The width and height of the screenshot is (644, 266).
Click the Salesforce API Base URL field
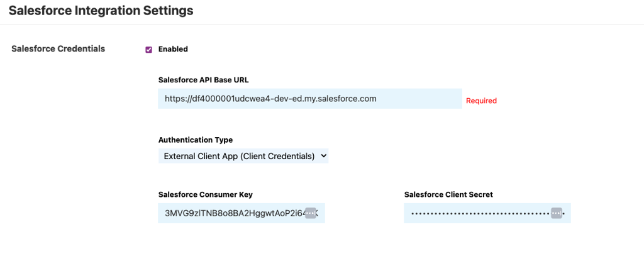[x=310, y=99]
